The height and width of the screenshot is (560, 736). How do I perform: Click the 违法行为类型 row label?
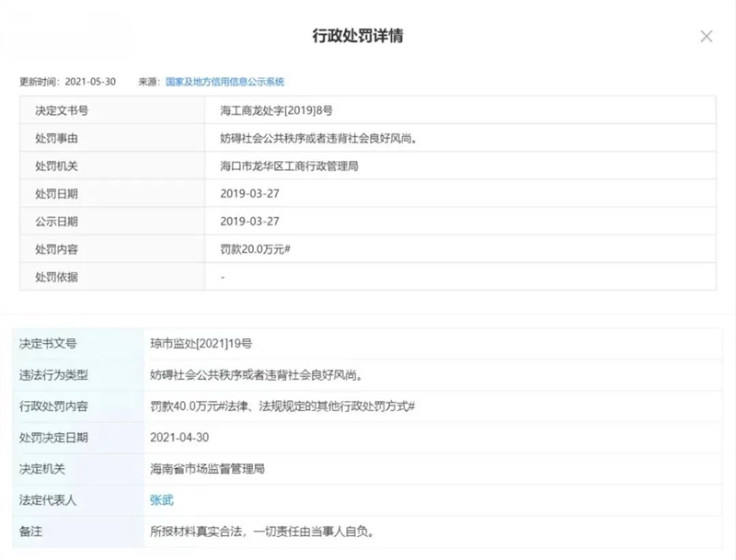[53, 375]
